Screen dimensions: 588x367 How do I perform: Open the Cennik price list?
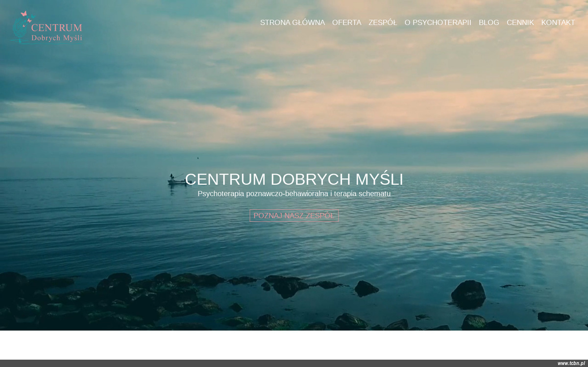pyautogui.click(x=520, y=23)
